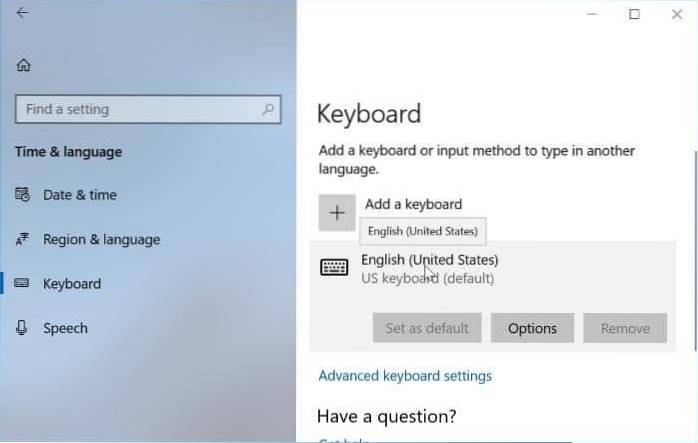Click the Speech microphone icon
Image resolution: width=698 pixels, height=443 pixels.
[x=23, y=328]
